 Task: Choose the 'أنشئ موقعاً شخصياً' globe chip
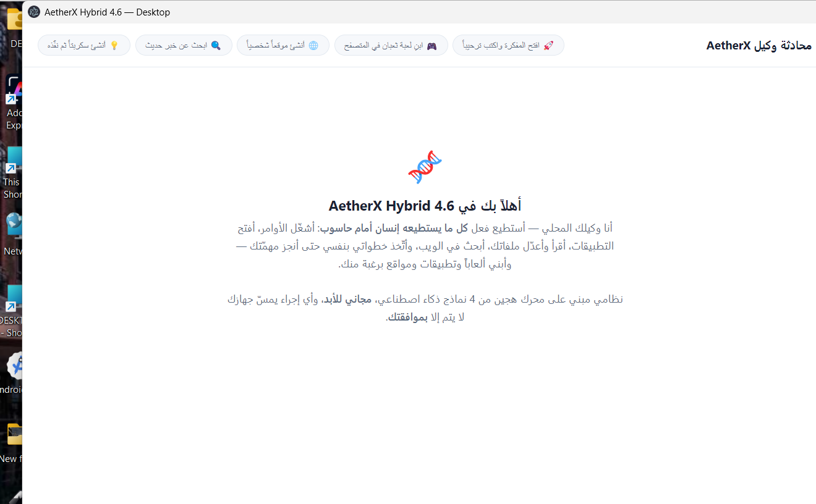coord(283,45)
